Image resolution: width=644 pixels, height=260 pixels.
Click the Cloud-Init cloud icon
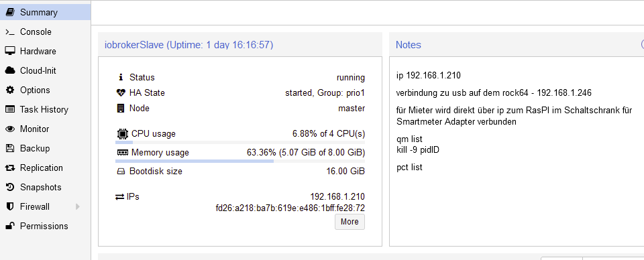click(10, 70)
